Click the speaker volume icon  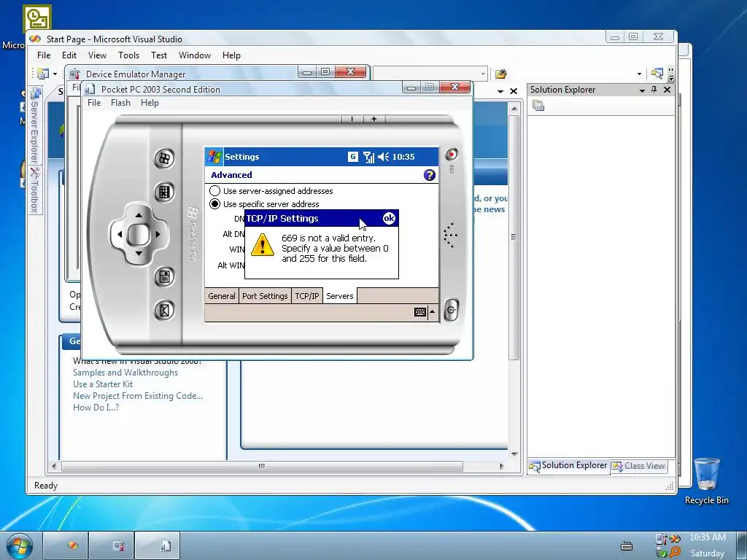click(x=383, y=157)
